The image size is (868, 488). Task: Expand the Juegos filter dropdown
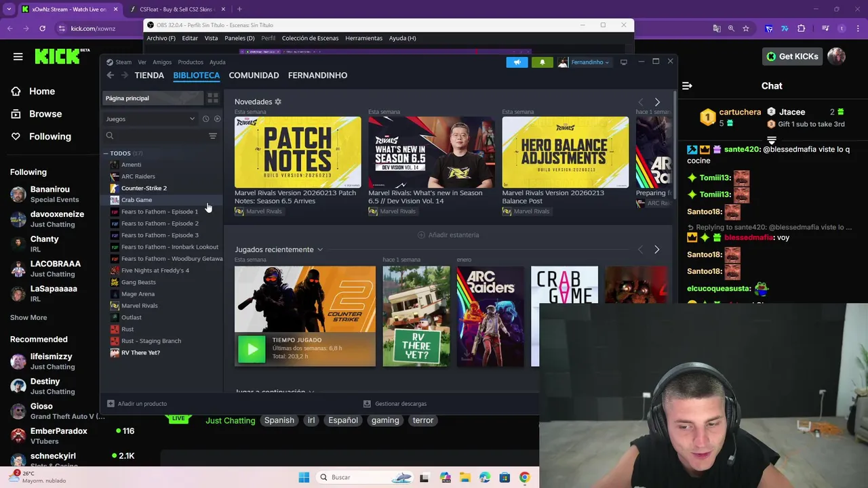pyautogui.click(x=151, y=119)
